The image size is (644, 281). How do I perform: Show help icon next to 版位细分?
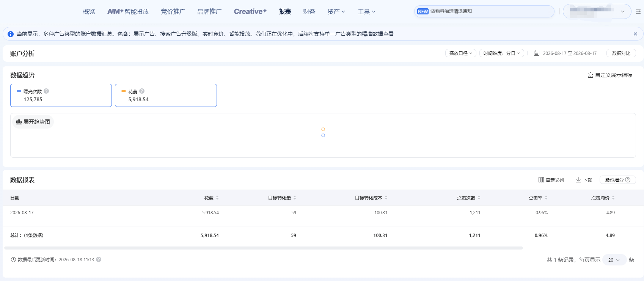tap(628, 180)
